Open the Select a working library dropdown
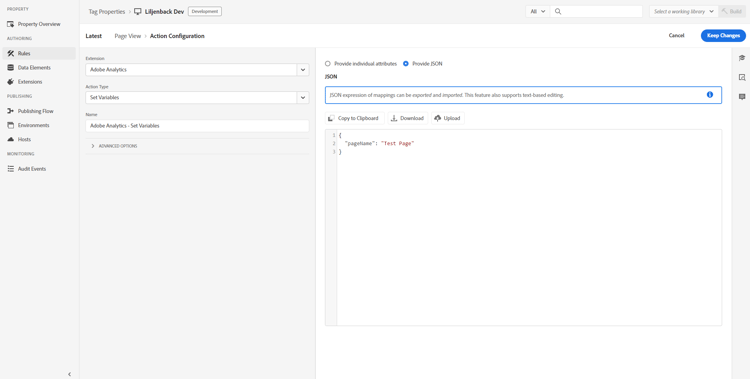The image size is (750, 379). [684, 11]
